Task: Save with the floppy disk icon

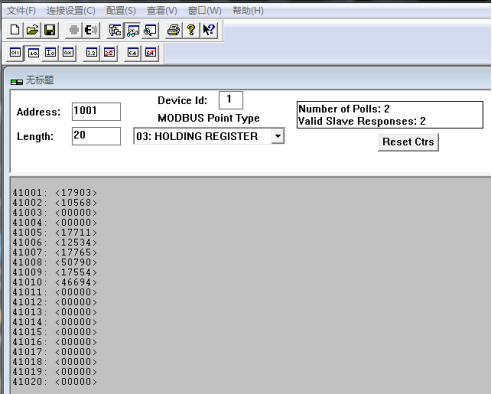Action: 50,30
